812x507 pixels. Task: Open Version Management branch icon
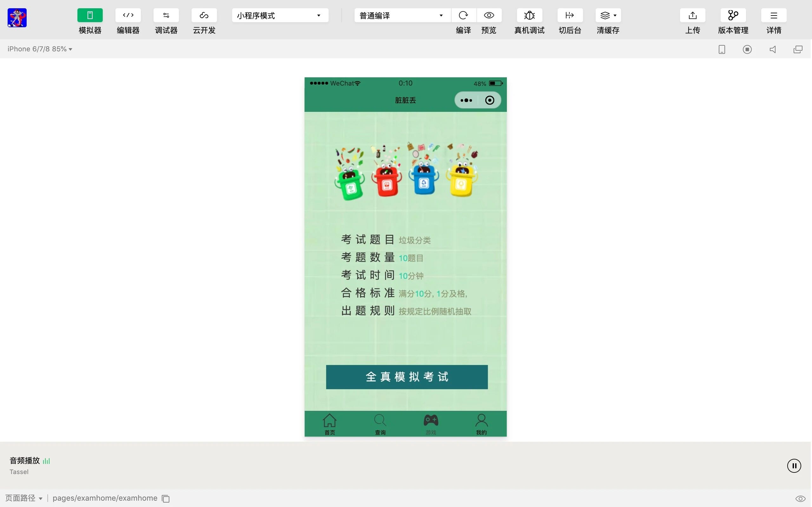click(x=733, y=16)
